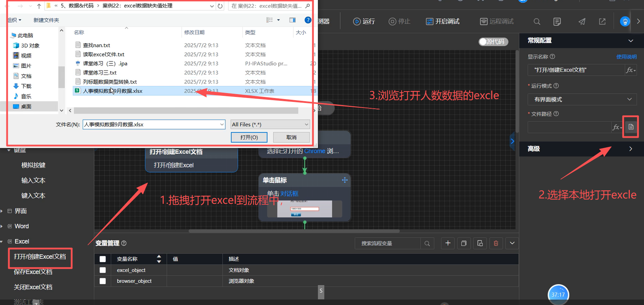Click the 对话框 link in 单击鼠标 node
The height and width of the screenshot is (305, 644).
tap(290, 194)
